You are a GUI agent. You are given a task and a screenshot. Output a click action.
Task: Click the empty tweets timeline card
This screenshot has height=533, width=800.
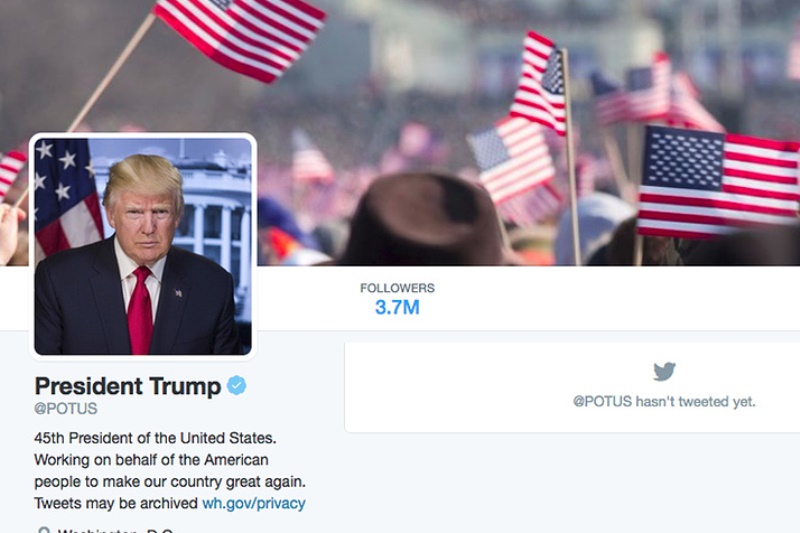[x=572, y=387]
